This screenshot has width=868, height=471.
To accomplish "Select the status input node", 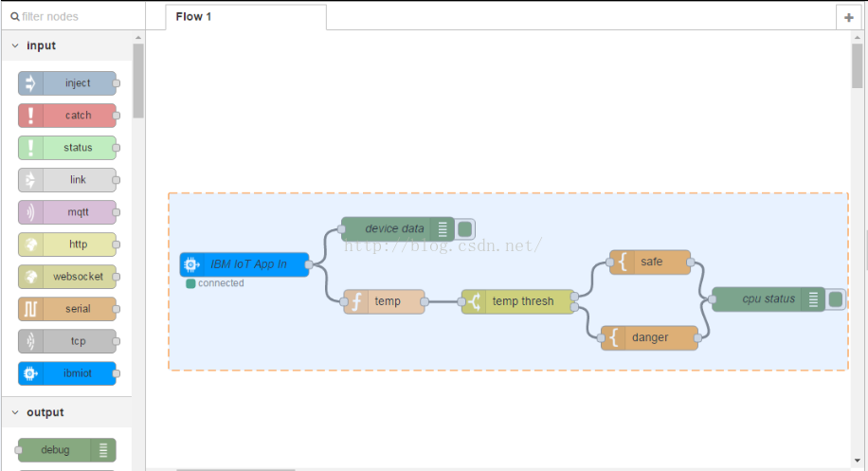I will click(67, 148).
